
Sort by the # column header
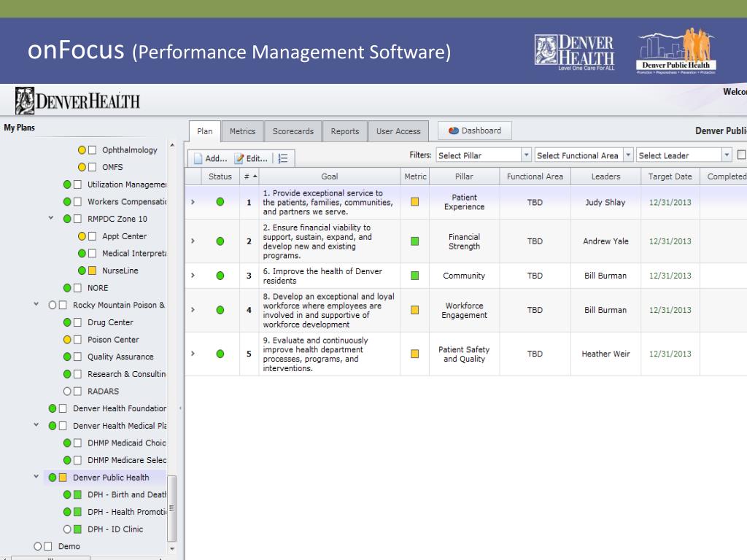click(249, 176)
